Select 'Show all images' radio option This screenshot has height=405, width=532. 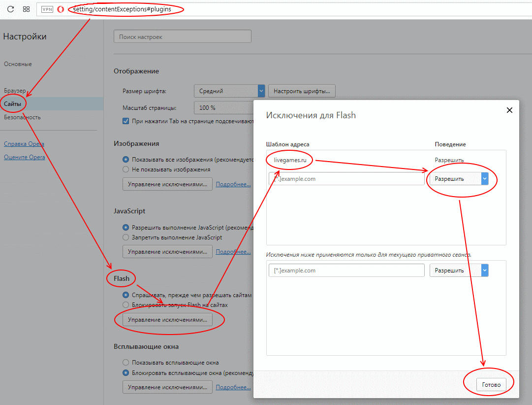125,160
